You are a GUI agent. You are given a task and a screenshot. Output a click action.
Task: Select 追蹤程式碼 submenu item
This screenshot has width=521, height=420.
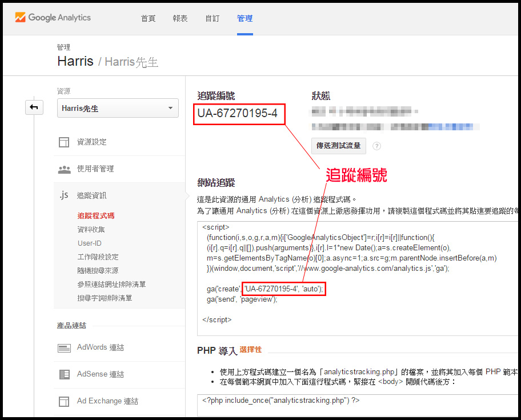(x=96, y=216)
